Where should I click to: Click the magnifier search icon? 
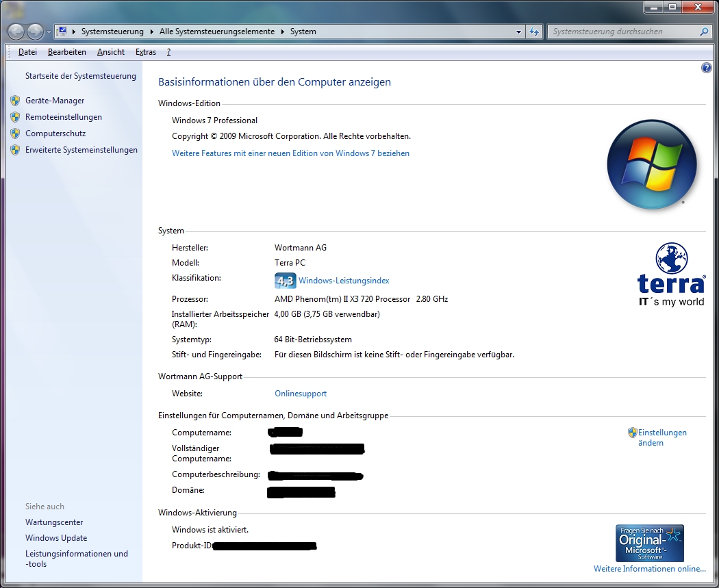705,31
